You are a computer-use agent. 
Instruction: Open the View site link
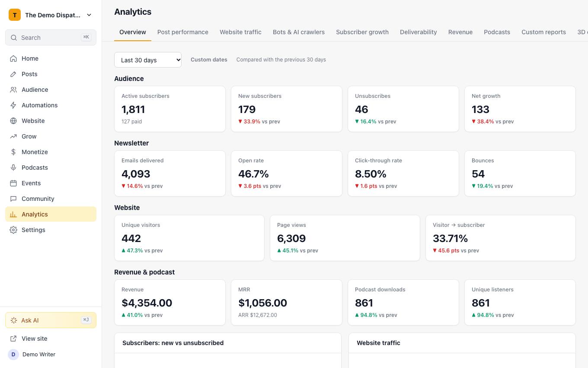pyautogui.click(x=51, y=339)
